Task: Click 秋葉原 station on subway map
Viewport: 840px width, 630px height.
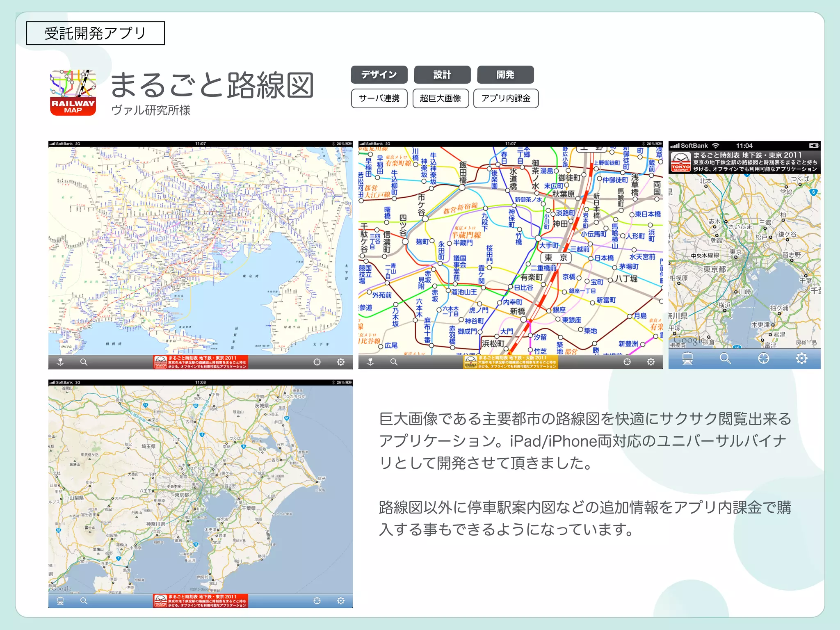Action: click(x=563, y=194)
